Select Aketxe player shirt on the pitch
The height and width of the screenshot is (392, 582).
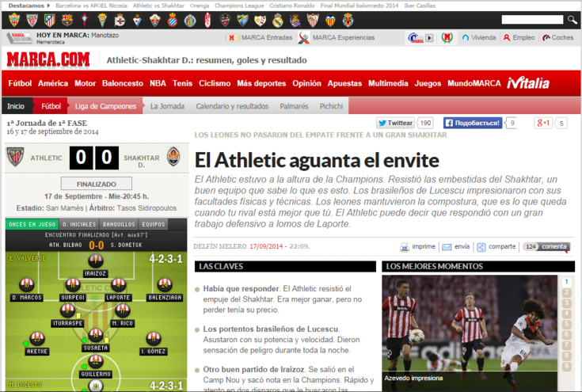37,339
